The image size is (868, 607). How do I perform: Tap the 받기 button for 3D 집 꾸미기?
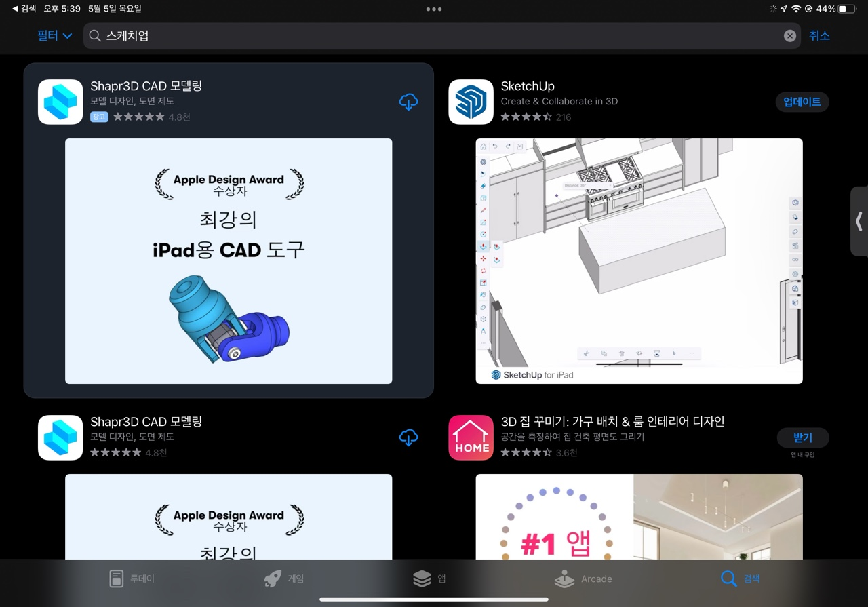pos(802,437)
